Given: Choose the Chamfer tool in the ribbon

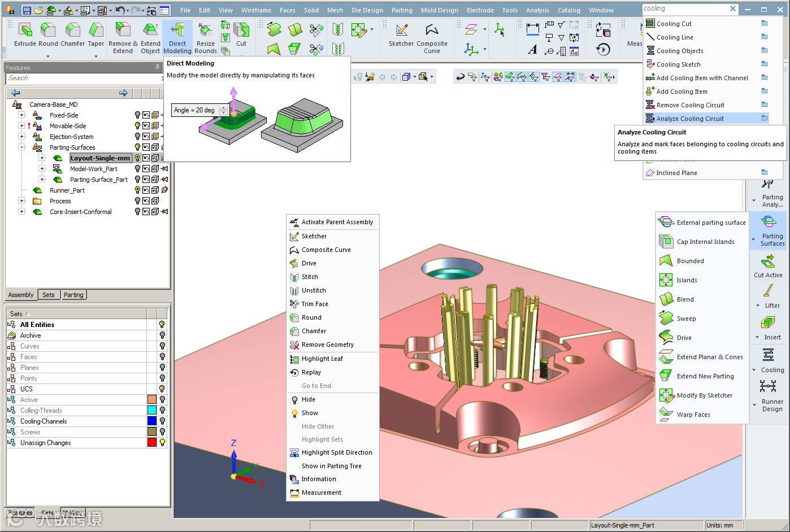Looking at the screenshot, I should pos(72,35).
